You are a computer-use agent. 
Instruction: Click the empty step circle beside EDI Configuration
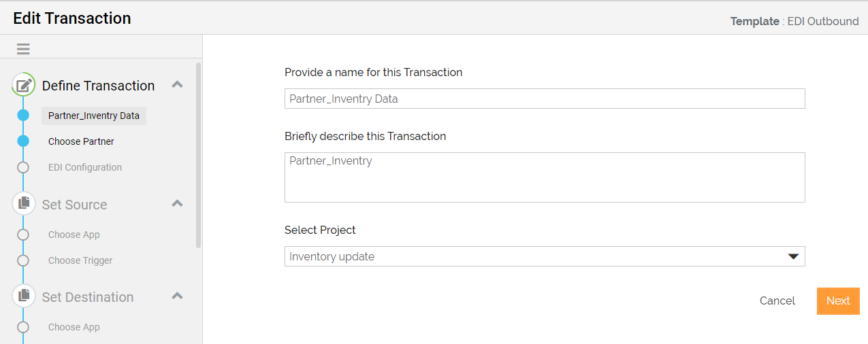tap(23, 167)
